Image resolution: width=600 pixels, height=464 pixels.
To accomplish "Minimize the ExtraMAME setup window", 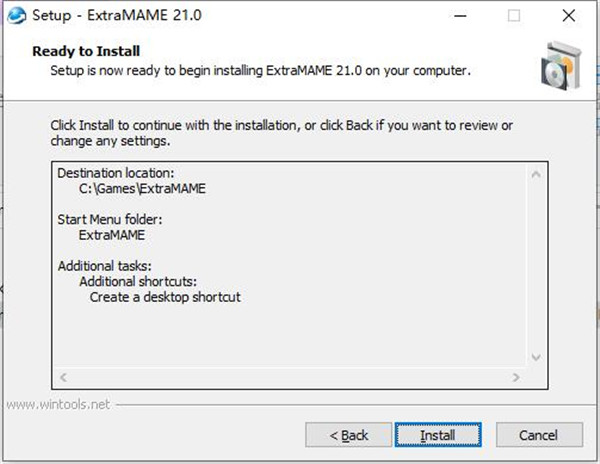I will coord(460,16).
